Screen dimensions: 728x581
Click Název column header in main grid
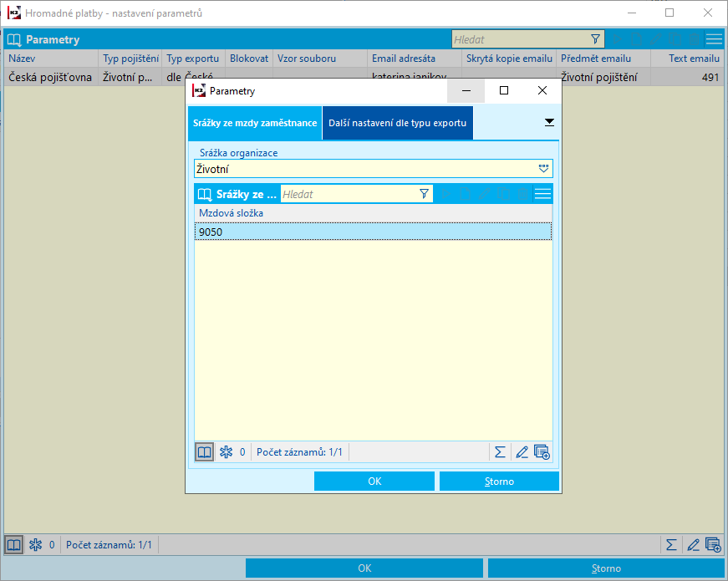pyautogui.click(x=51, y=59)
